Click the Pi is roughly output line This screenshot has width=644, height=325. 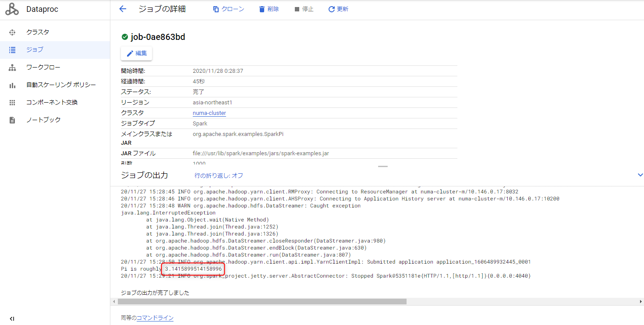pos(171,269)
